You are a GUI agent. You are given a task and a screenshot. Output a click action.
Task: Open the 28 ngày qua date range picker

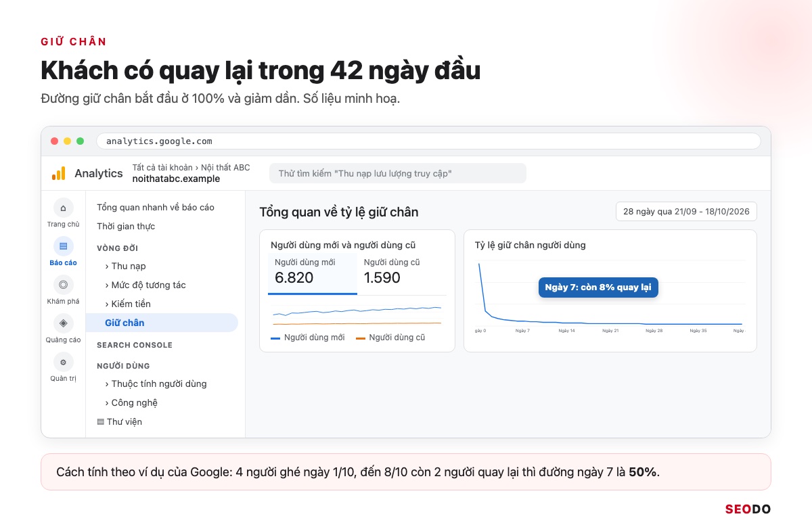click(686, 211)
